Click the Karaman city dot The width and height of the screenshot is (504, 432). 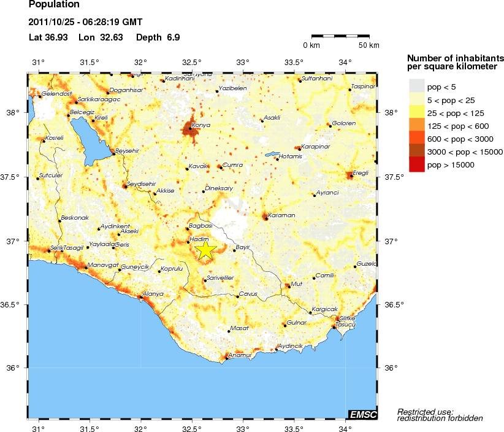pos(265,217)
